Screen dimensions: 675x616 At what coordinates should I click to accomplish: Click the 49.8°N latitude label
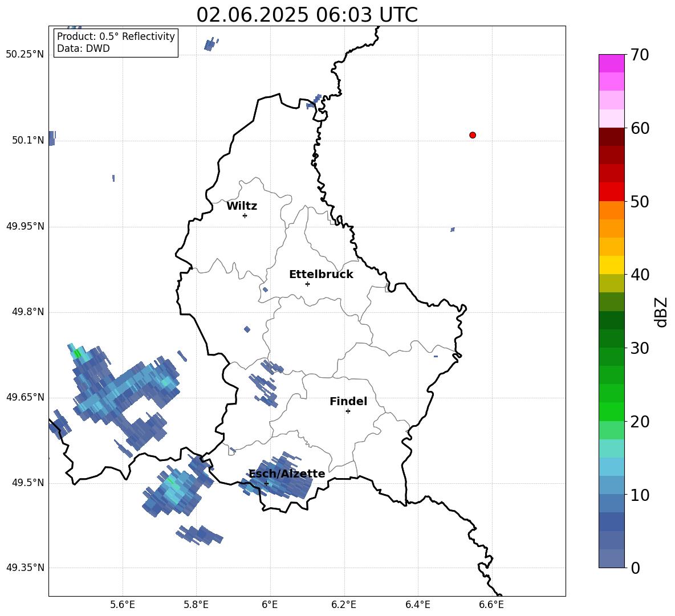tap(29, 312)
